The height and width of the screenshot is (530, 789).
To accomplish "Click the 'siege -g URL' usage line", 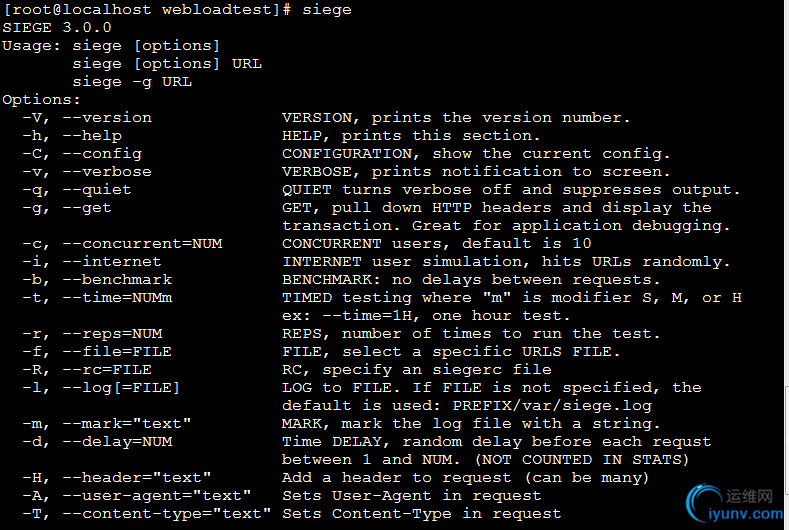I will tap(132, 82).
